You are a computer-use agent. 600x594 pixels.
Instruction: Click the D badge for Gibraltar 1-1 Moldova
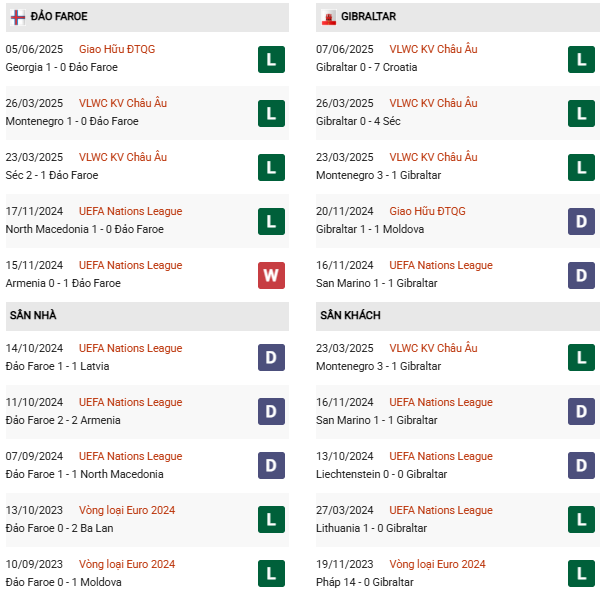(x=582, y=221)
